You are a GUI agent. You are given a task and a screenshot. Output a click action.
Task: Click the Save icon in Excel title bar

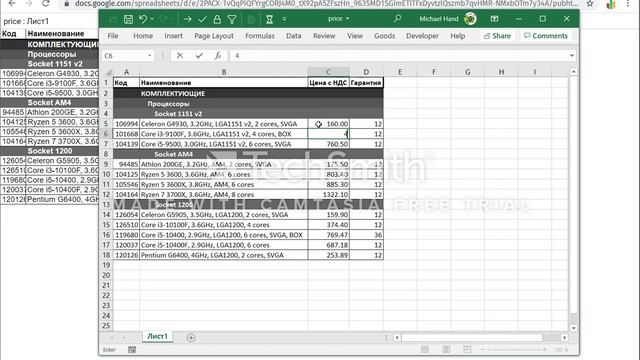point(128,19)
